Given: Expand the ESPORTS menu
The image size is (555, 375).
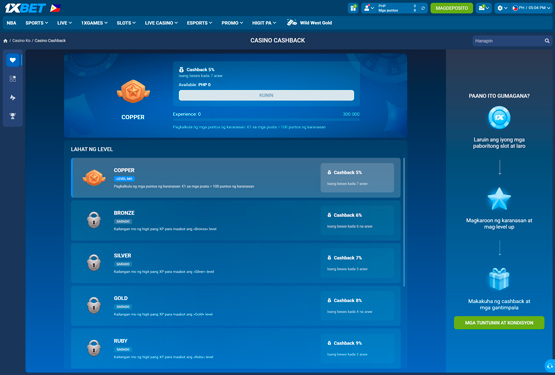Looking at the screenshot, I should (199, 23).
